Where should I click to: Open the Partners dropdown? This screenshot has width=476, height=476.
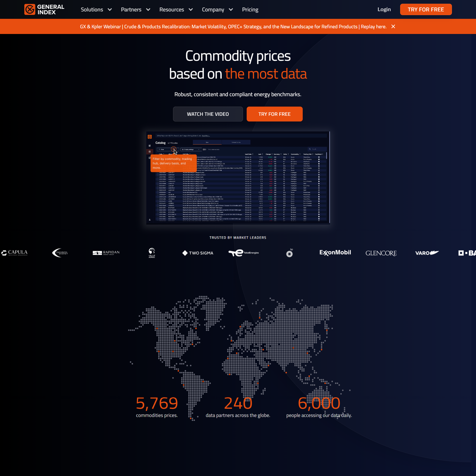pyautogui.click(x=135, y=10)
